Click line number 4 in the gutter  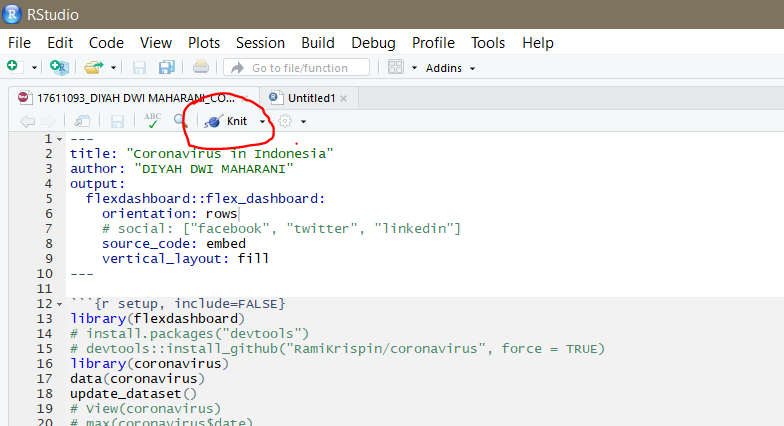(48, 184)
